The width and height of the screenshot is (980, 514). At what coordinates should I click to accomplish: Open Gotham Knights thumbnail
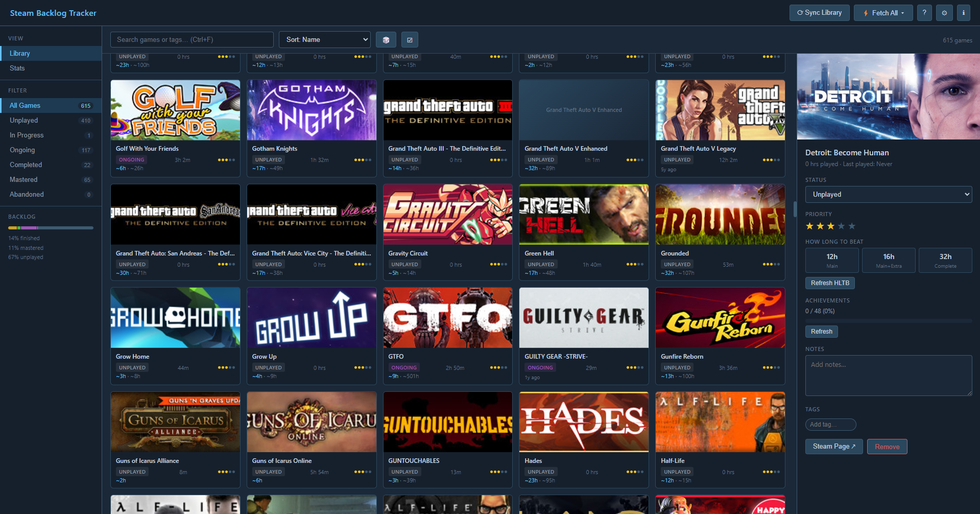coord(312,110)
